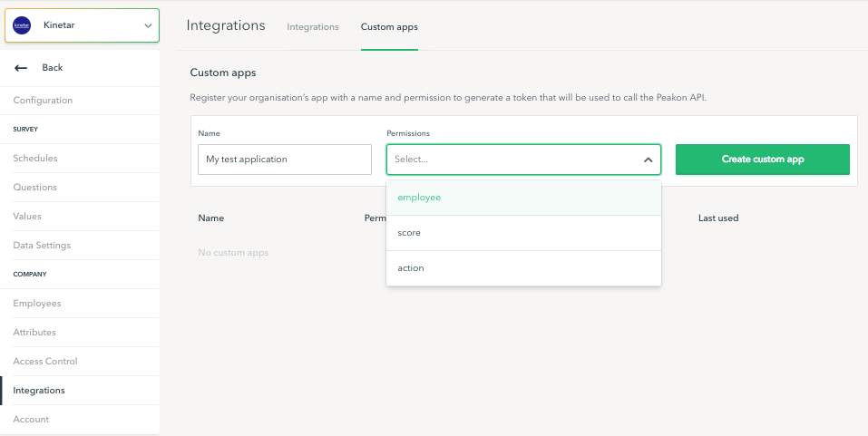Viewport: 868px width, 436px height.
Task: Go to the Employees section
Action: (x=37, y=304)
